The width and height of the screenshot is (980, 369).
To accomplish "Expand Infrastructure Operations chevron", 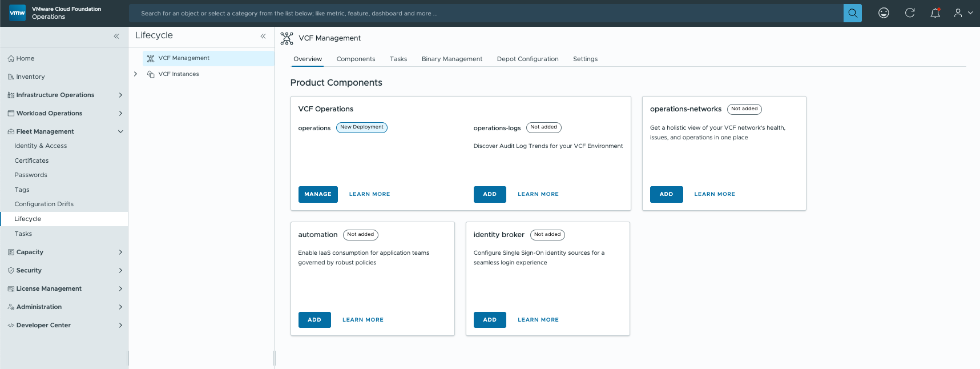I will tap(120, 95).
